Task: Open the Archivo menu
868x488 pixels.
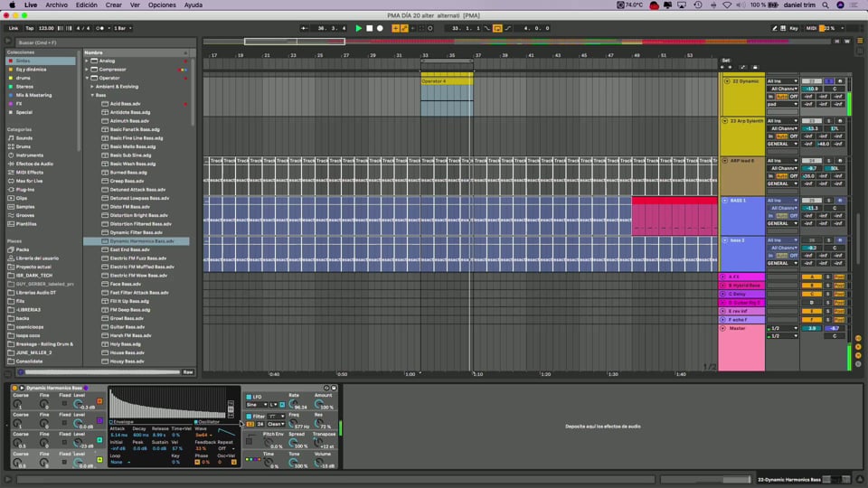Action: (x=56, y=5)
